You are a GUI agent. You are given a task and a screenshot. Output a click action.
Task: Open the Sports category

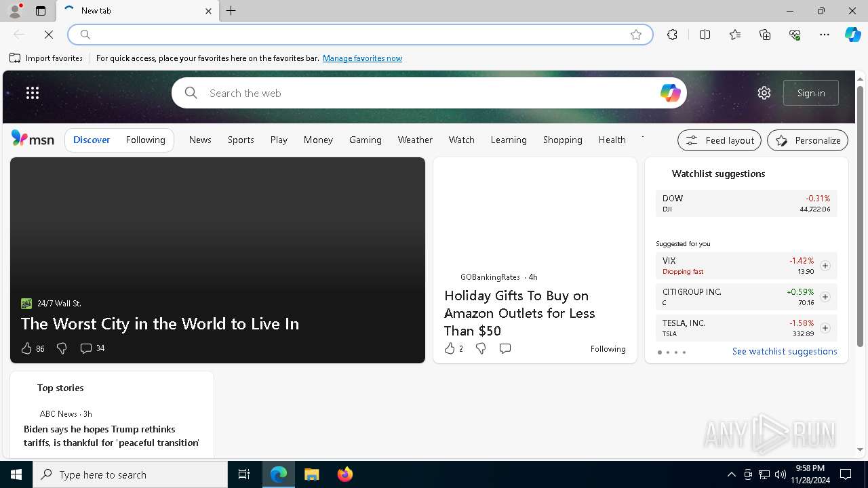pos(241,140)
